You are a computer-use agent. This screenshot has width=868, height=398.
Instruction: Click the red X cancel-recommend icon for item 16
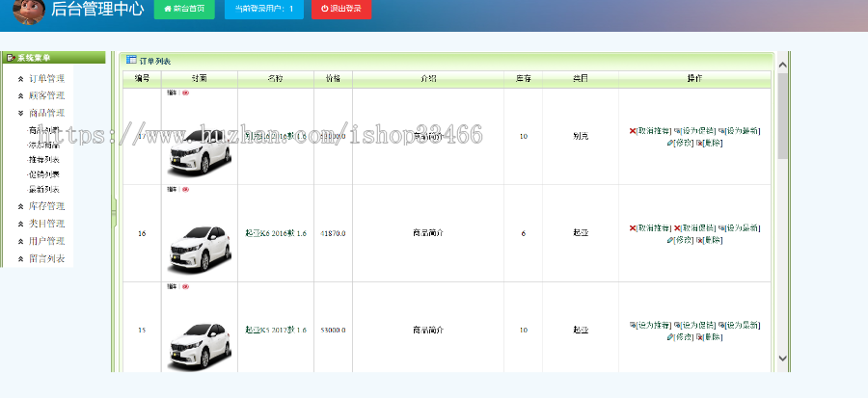tap(632, 227)
